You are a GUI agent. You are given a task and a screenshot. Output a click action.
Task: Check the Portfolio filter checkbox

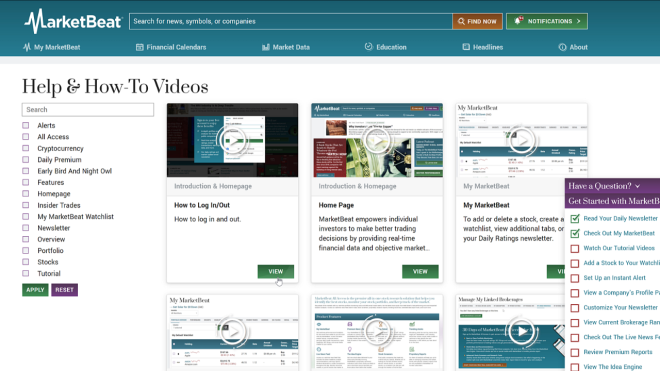point(26,251)
